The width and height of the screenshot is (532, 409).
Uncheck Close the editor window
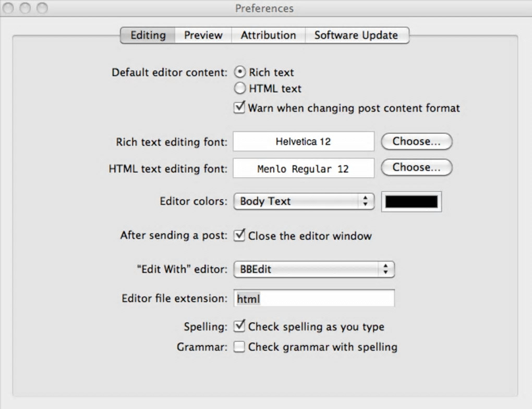pyautogui.click(x=239, y=236)
